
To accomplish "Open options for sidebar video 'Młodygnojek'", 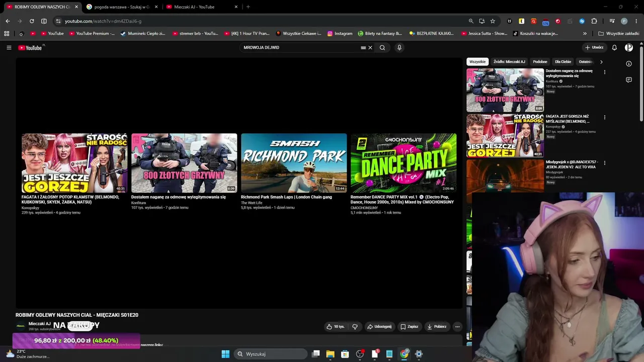I will [x=605, y=163].
